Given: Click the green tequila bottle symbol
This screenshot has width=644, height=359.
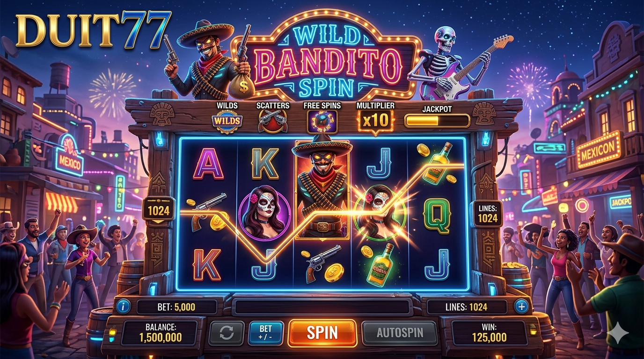Looking at the screenshot, I should [x=379, y=265].
